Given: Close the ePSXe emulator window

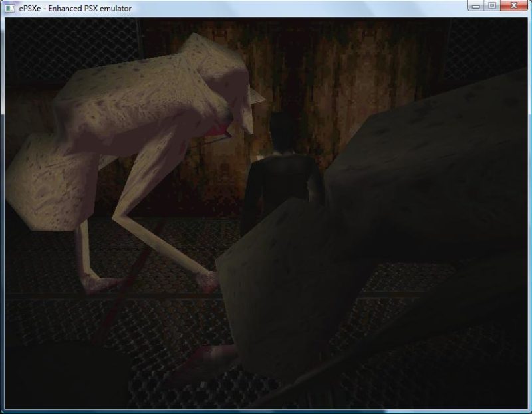Looking at the screenshot, I should 515,6.
